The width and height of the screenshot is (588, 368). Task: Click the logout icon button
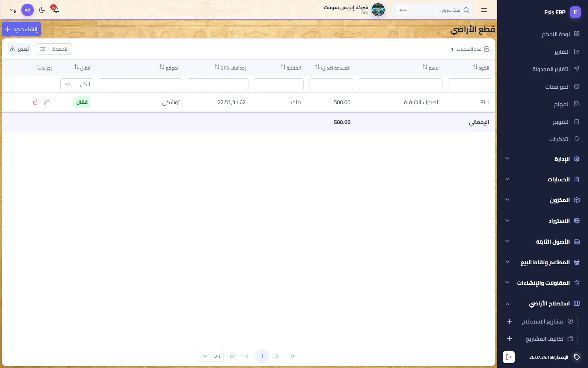pos(509,357)
